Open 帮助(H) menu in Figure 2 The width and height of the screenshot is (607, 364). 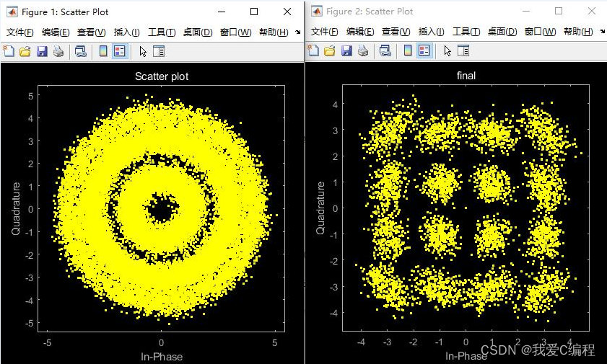pos(578,32)
